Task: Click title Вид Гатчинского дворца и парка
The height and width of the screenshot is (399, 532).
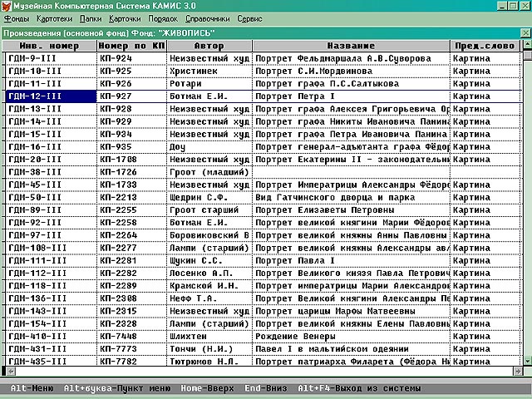Action: click(x=335, y=198)
